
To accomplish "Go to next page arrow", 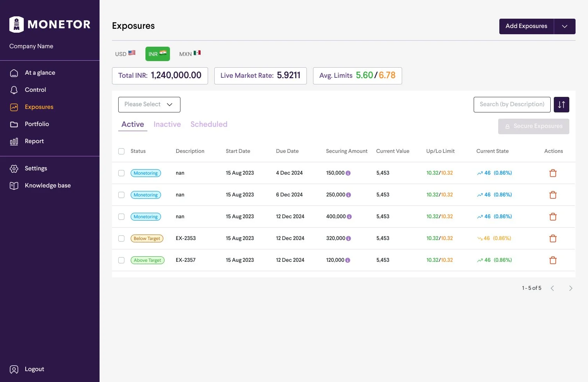I will pos(570,288).
